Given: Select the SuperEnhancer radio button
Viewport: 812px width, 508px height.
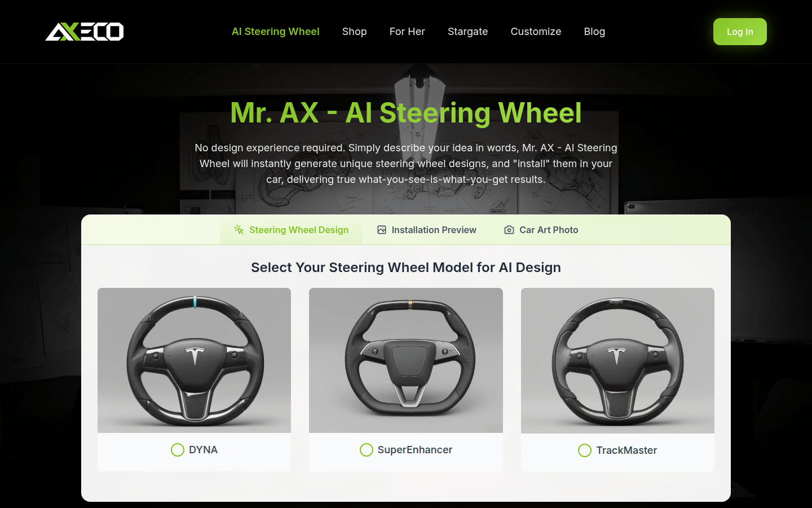Looking at the screenshot, I should 367,450.
